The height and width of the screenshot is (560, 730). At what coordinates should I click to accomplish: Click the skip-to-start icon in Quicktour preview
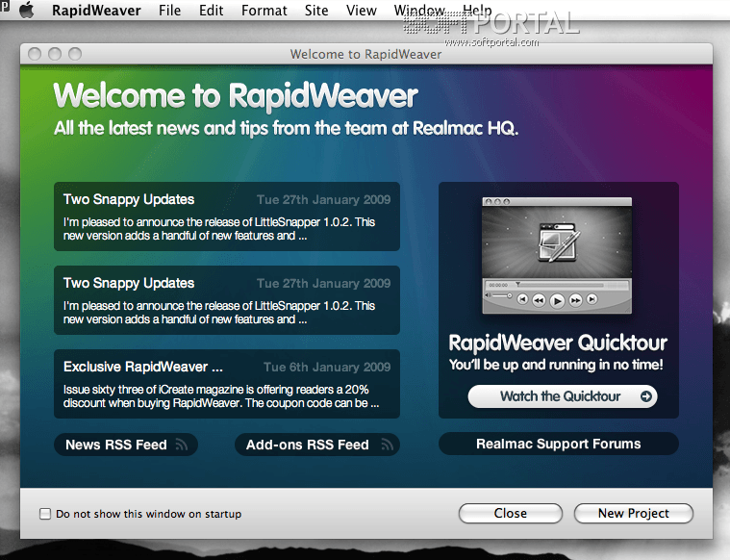pyautogui.click(x=522, y=299)
